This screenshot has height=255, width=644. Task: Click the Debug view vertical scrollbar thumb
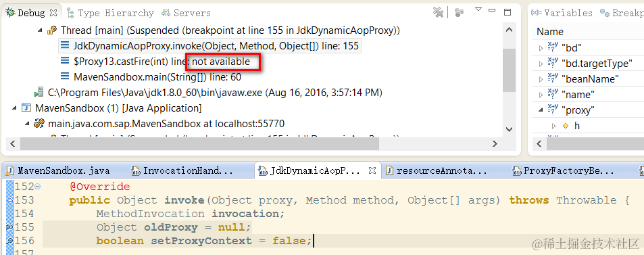(x=509, y=70)
